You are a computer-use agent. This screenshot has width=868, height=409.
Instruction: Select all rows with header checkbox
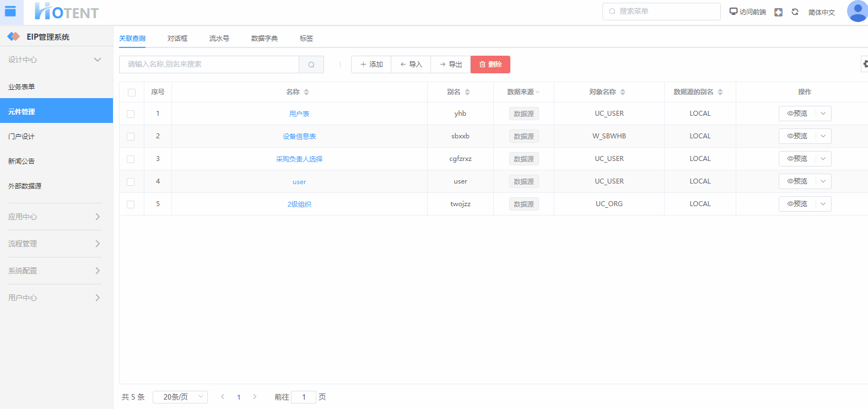132,93
